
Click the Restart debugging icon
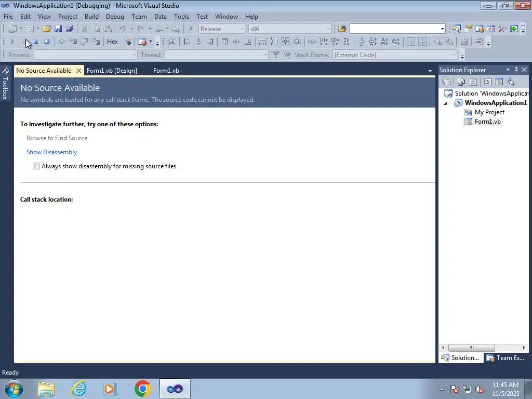[47, 42]
